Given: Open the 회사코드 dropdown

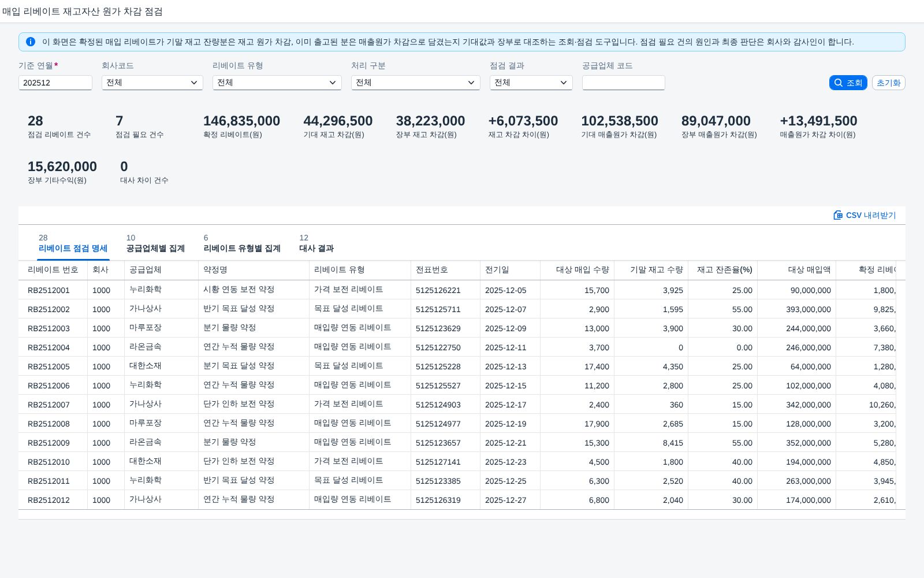Looking at the screenshot, I should pyautogui.click(x=152, y=83).
